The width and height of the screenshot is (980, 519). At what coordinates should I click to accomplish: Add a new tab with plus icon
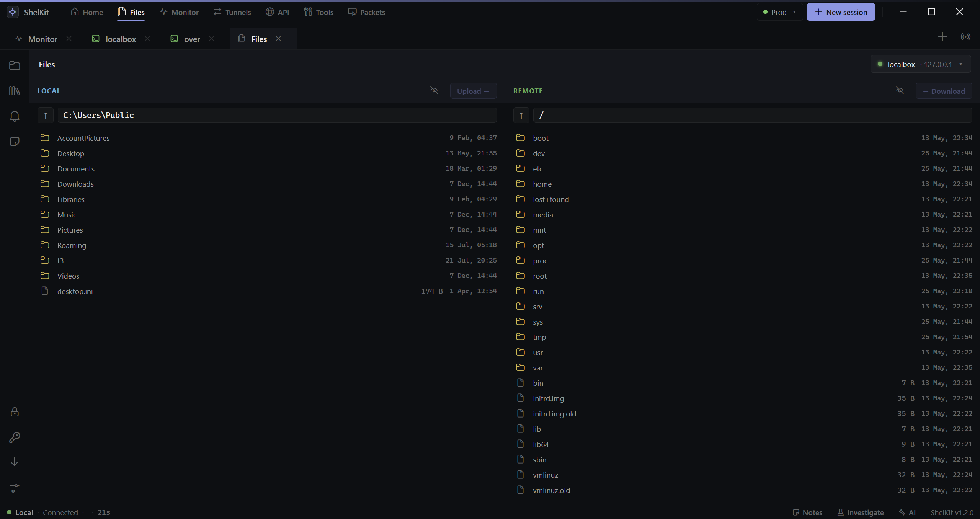coord(942,37)
